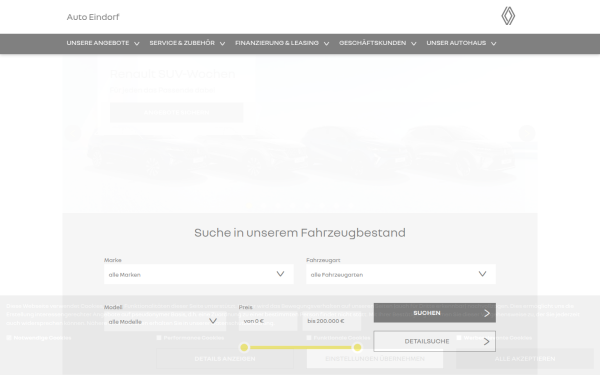The height and width of the screenshot is (375, 600).
Task: Click the heading 'Suche in unserem Fahrzeugbestand'
Action: coord(300,233)
